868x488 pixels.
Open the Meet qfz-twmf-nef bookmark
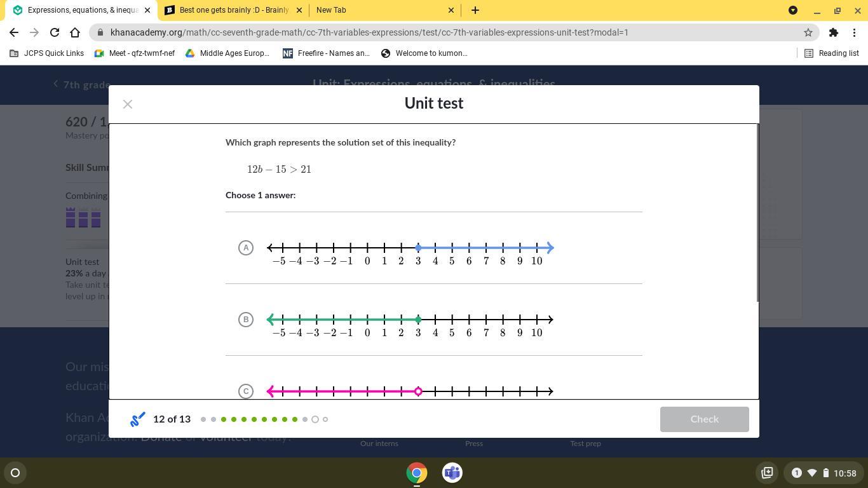(x=134, y=53)
